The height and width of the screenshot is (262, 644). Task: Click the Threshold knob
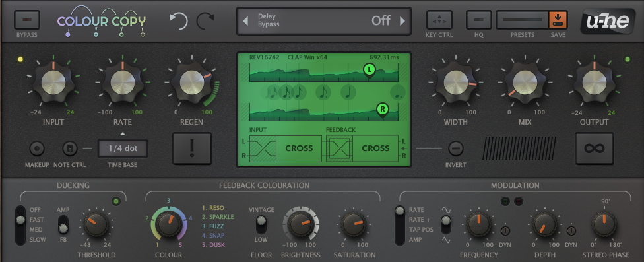tap(96, 225)
